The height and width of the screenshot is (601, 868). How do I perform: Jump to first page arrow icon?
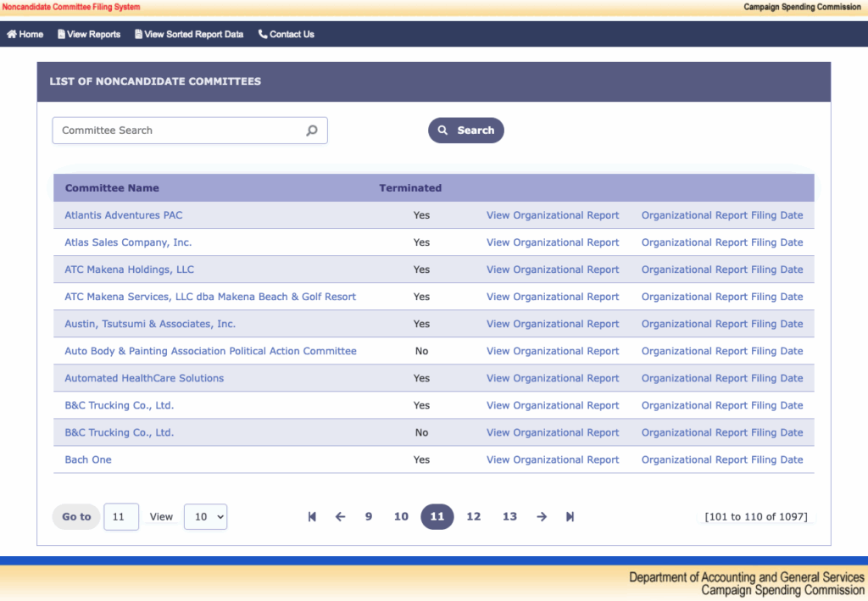click(x=312, y=517)
